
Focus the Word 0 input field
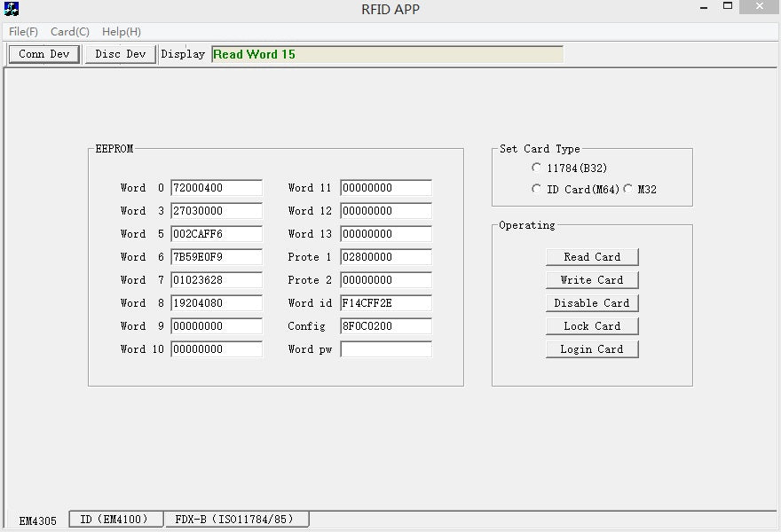point(217,188)
